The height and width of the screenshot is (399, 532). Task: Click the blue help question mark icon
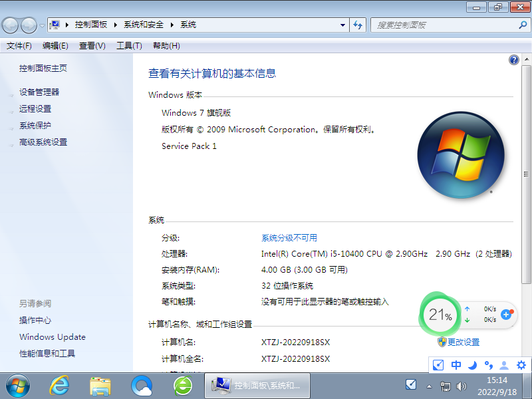click(513, 60)
